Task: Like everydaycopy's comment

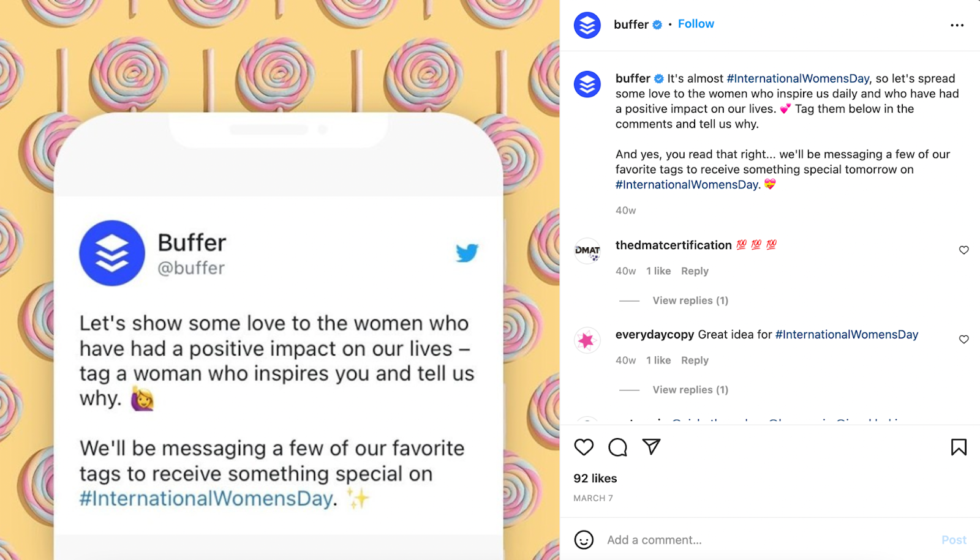Action: tap(963, 340)
